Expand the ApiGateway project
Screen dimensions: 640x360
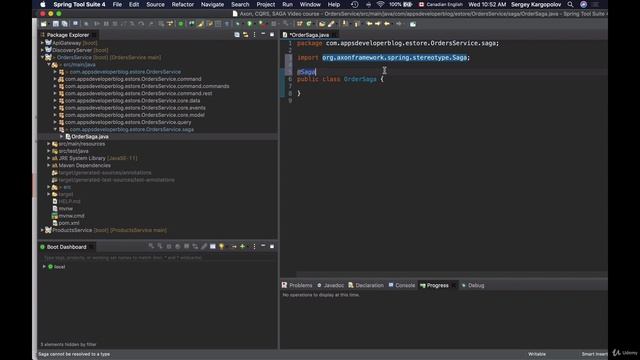tap(42, 43)
